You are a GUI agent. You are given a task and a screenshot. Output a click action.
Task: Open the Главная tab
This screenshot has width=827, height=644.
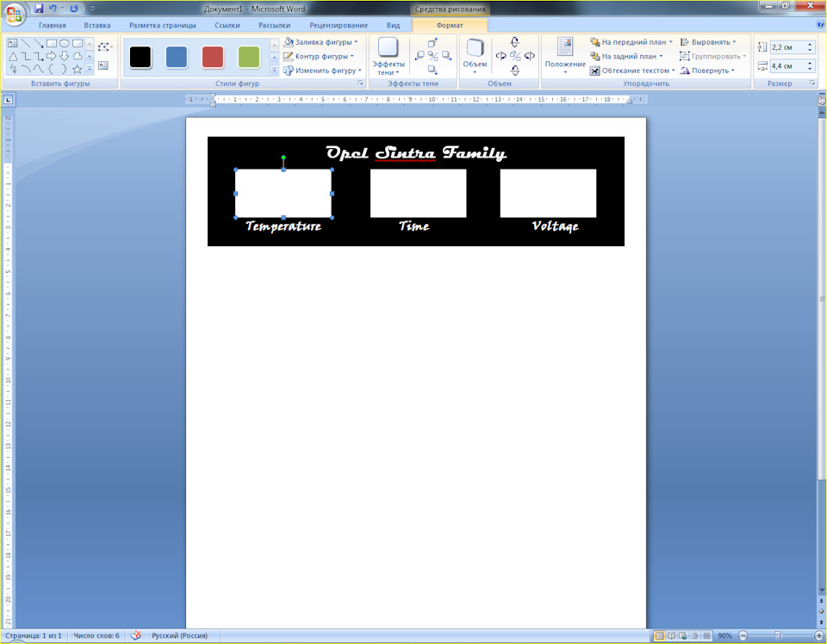tap(53, 25)
